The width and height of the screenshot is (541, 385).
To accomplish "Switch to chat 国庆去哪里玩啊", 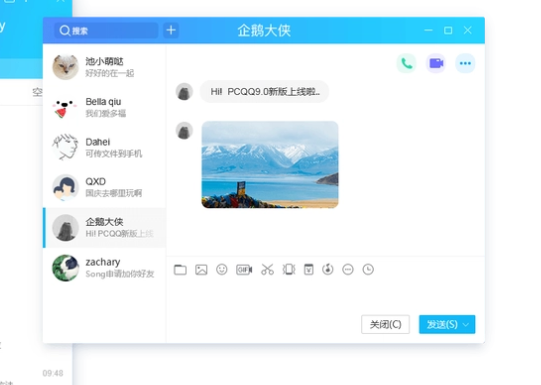I will click(104, 187).
